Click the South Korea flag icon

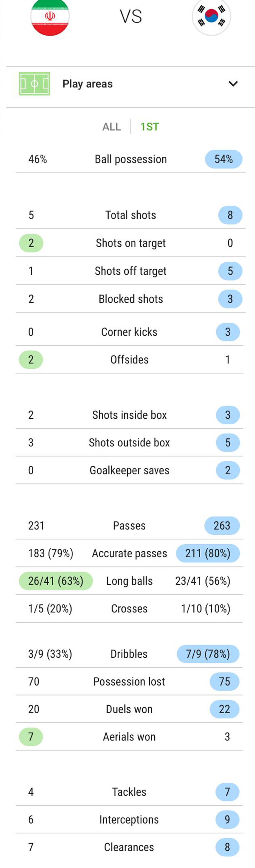211,17
